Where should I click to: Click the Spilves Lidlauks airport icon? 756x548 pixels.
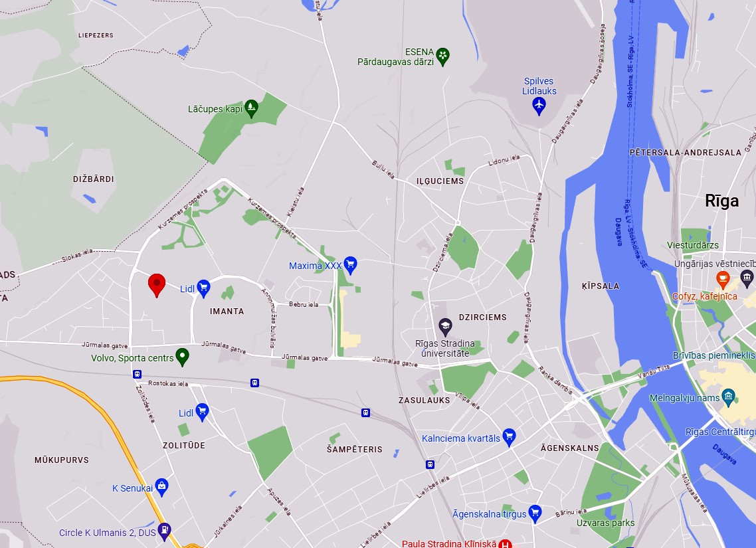click(539, 106)
